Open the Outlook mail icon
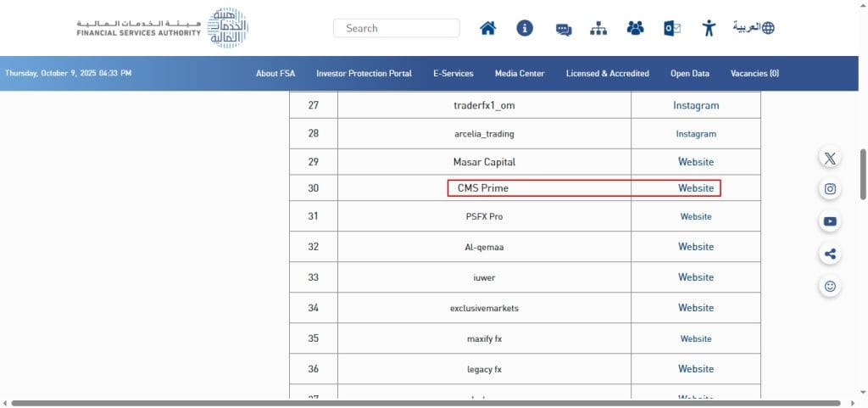This screenshot has width=868, height=408. tap(672, 28)
